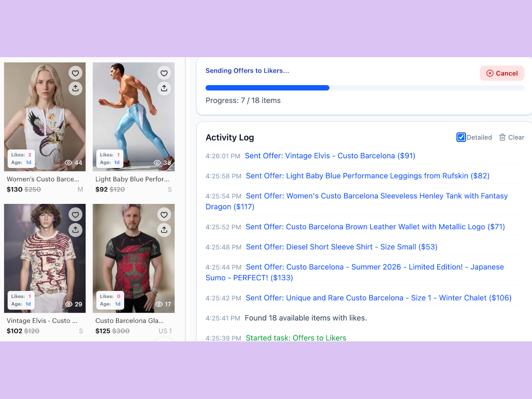Like the Custo Barcelona Gla... shirt listing

tap(164, 215)
